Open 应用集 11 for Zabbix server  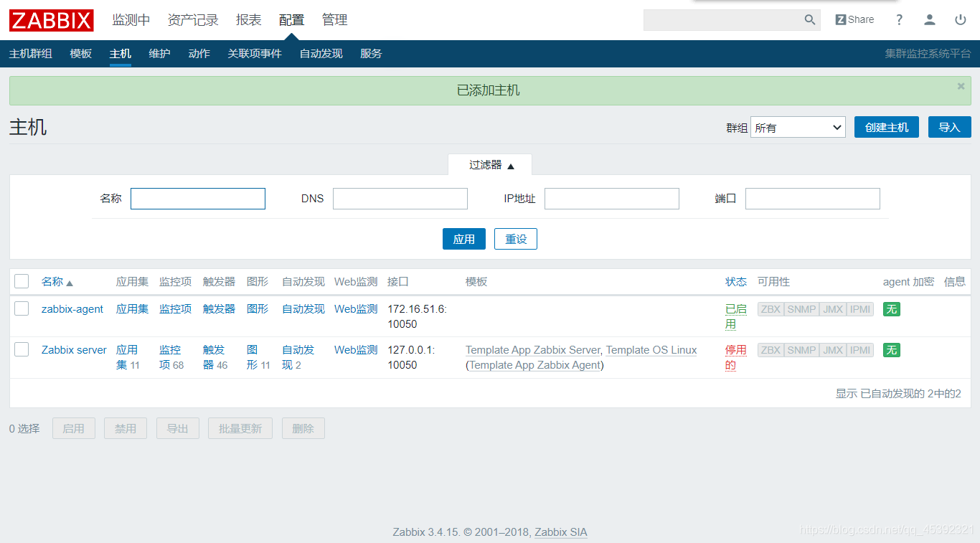tap(128, 357)
